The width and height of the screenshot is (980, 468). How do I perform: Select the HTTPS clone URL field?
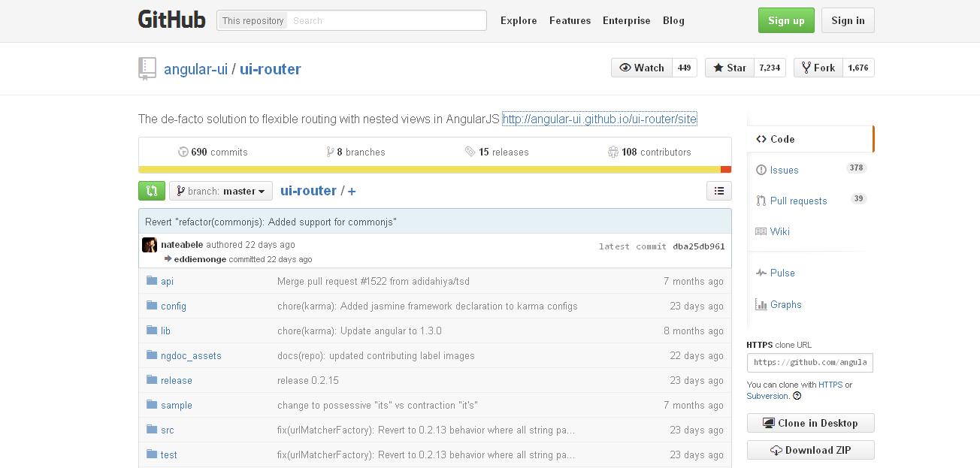click(810, 362)
